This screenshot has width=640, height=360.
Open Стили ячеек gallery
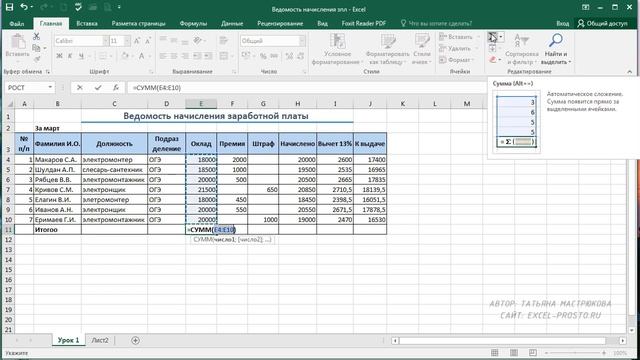pyautogui.click(x=422, y=49)
